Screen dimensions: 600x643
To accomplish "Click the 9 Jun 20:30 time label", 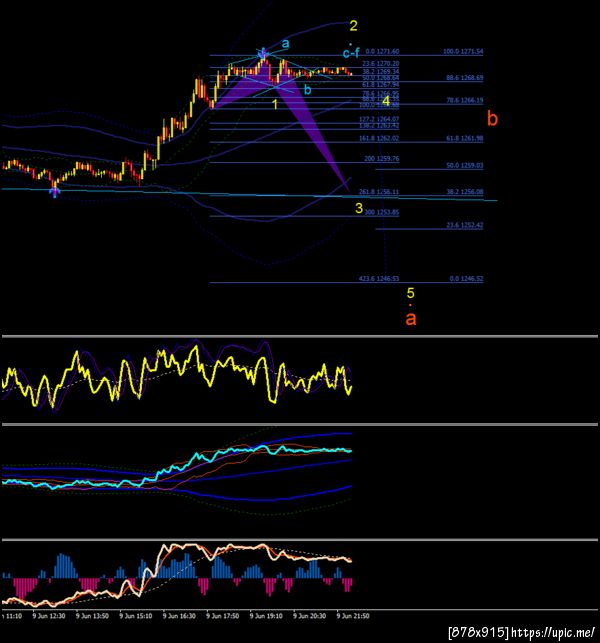I will 310,616.
